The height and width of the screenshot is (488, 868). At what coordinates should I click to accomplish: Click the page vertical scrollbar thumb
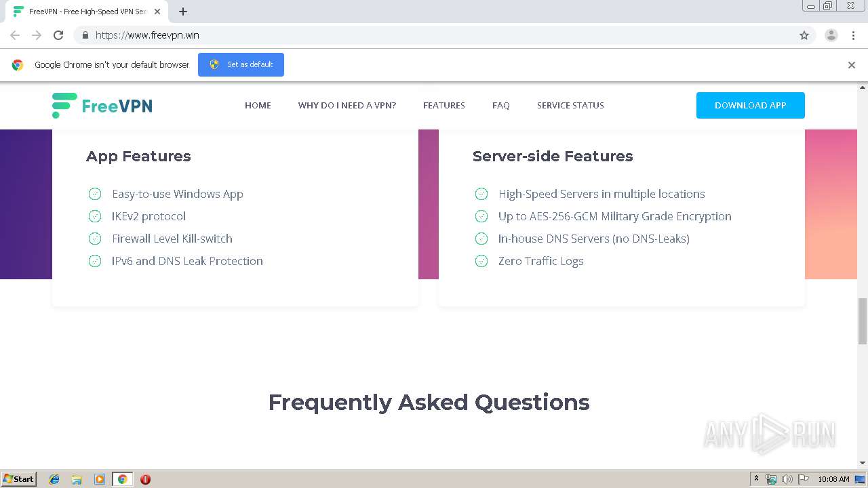(x=863, y=321)
